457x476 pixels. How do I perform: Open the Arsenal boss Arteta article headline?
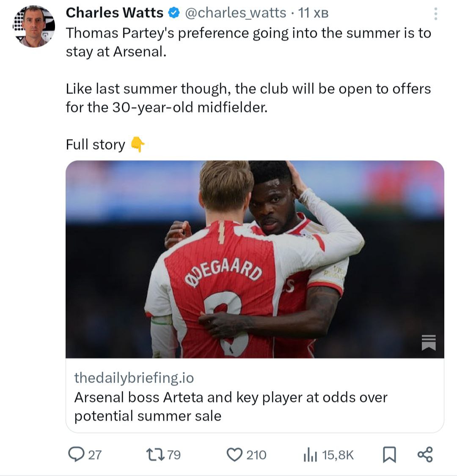[231, 406]
